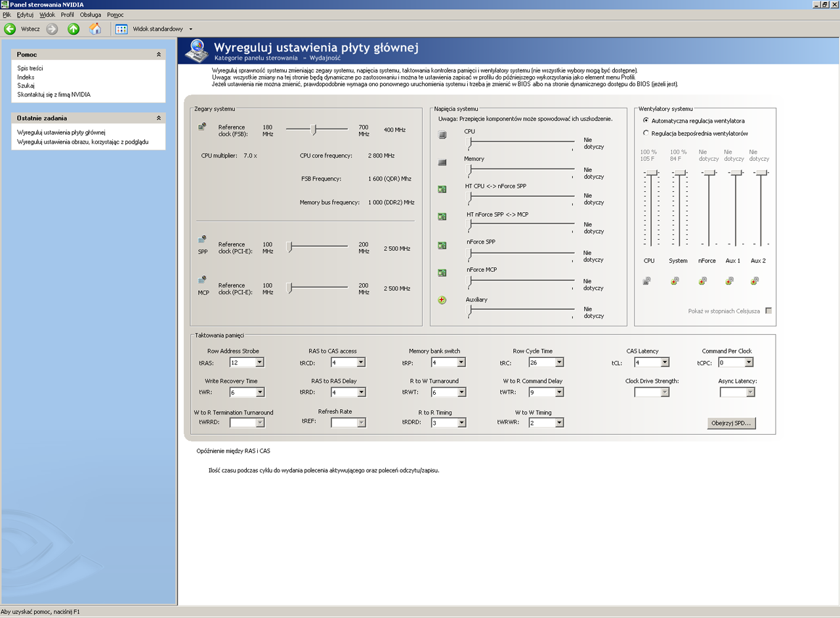Viewport: 840px width, 618px height.
Task: Open the tRCD dropdown
Action: pyautogui.click(x=348, y=363)
